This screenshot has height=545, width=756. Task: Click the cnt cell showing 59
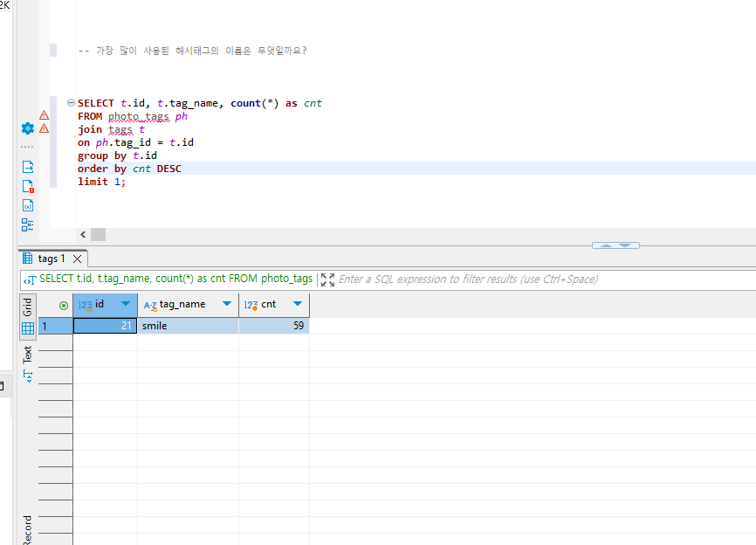click(274, 326)
